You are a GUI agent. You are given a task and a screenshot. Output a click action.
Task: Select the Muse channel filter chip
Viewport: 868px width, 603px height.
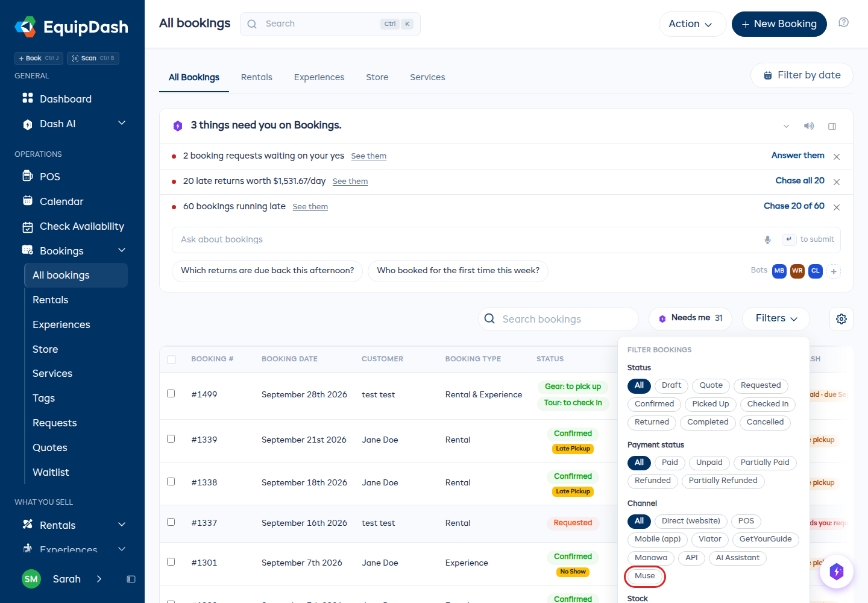[x=644, y=576]
